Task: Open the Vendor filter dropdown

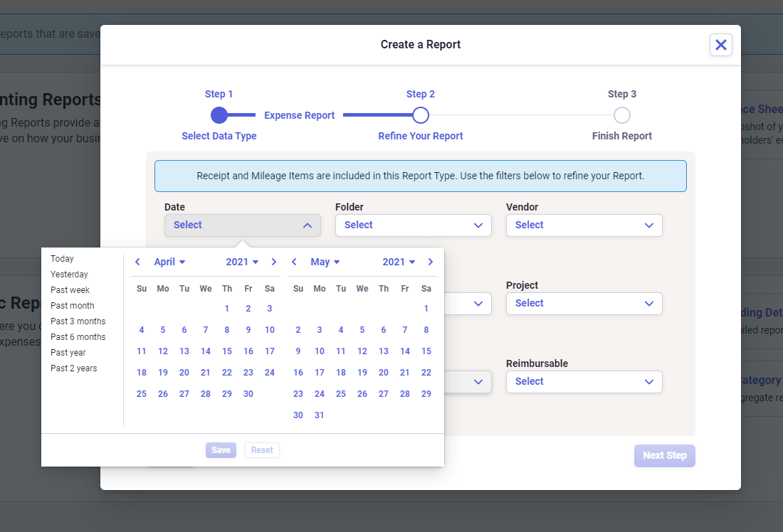Action: [x=584, y=225]
